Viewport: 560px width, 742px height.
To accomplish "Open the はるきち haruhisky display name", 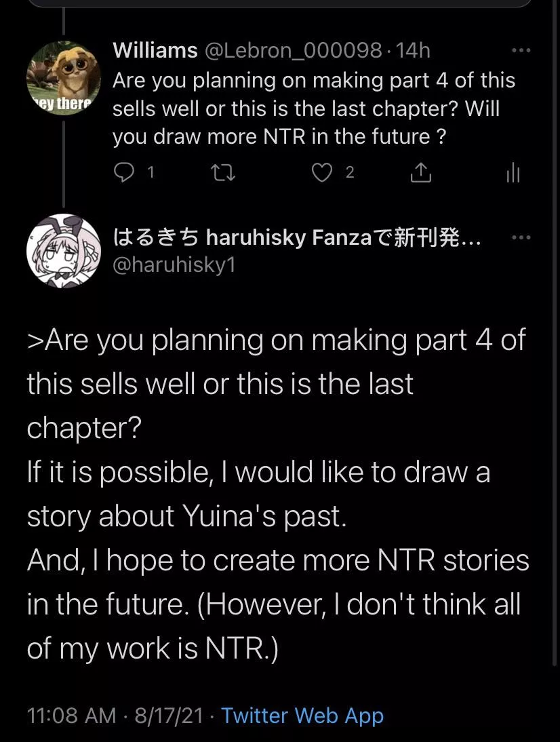I will (297, 237).
